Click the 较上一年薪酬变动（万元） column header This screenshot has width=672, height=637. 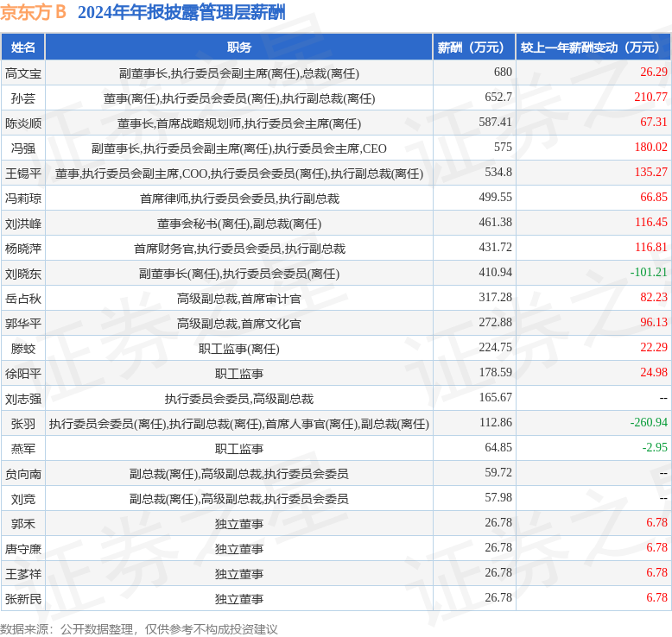[593, 47]
